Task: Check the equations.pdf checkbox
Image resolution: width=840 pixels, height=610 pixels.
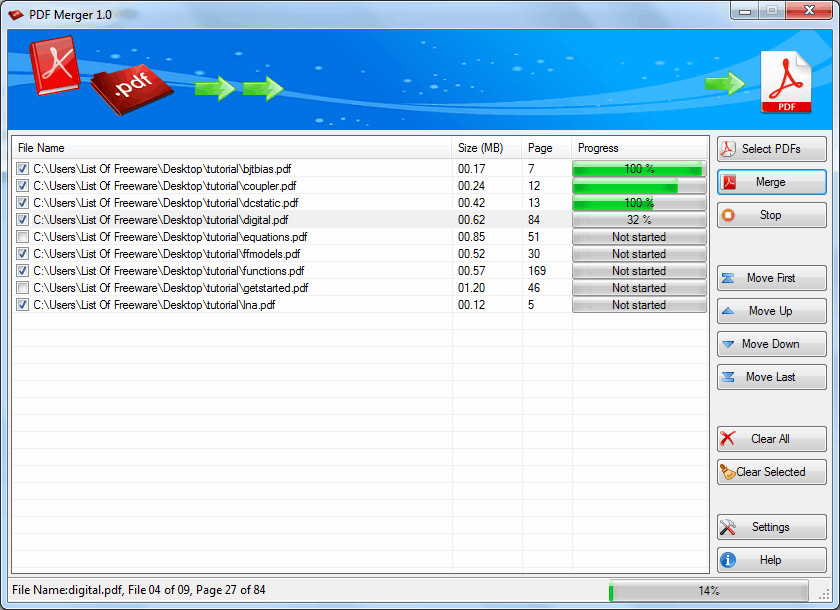Action: [x=22, y=237]
